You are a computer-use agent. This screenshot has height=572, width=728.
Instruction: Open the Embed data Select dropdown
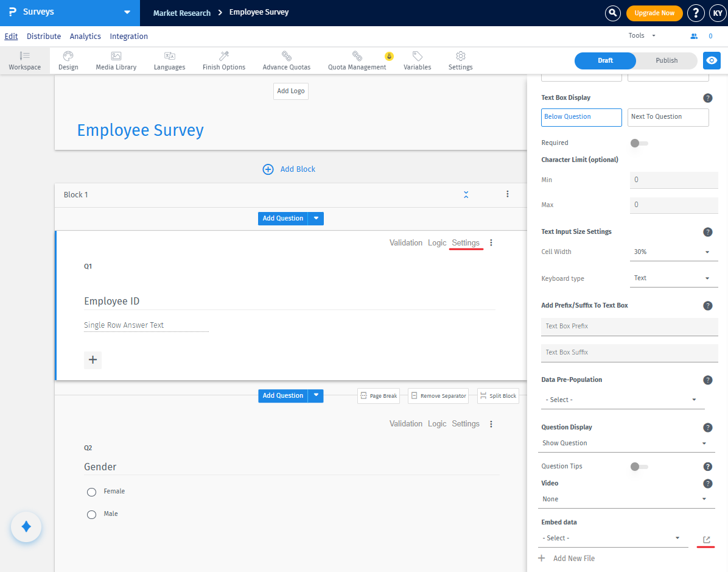point(613,538)
